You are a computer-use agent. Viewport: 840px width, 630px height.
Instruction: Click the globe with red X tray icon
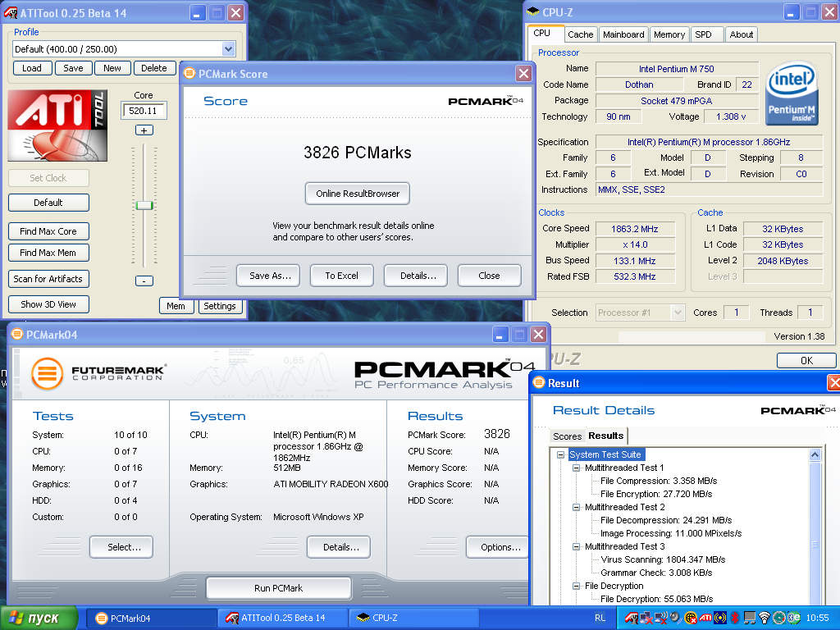(691, 618)
